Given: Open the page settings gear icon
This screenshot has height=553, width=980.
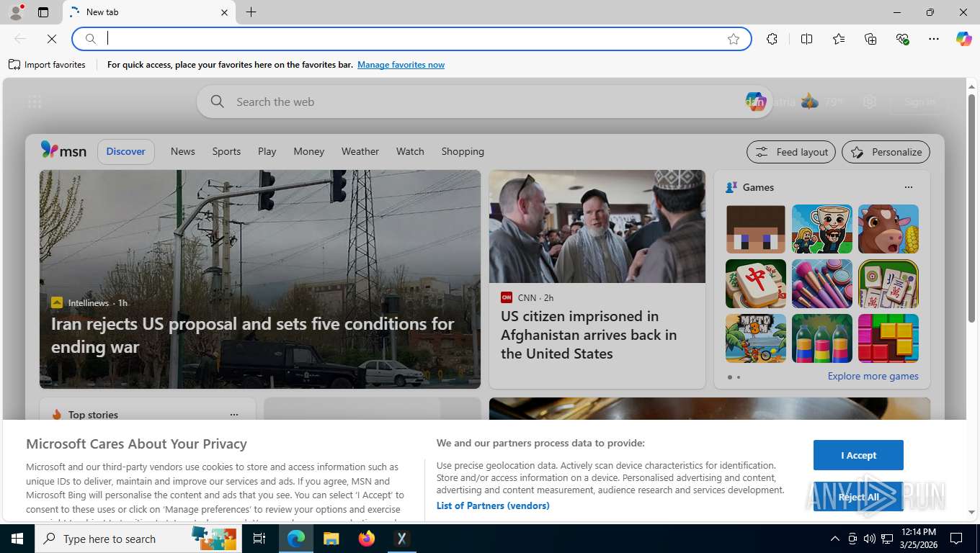Looking at the screenshot, I should [870, 102].
